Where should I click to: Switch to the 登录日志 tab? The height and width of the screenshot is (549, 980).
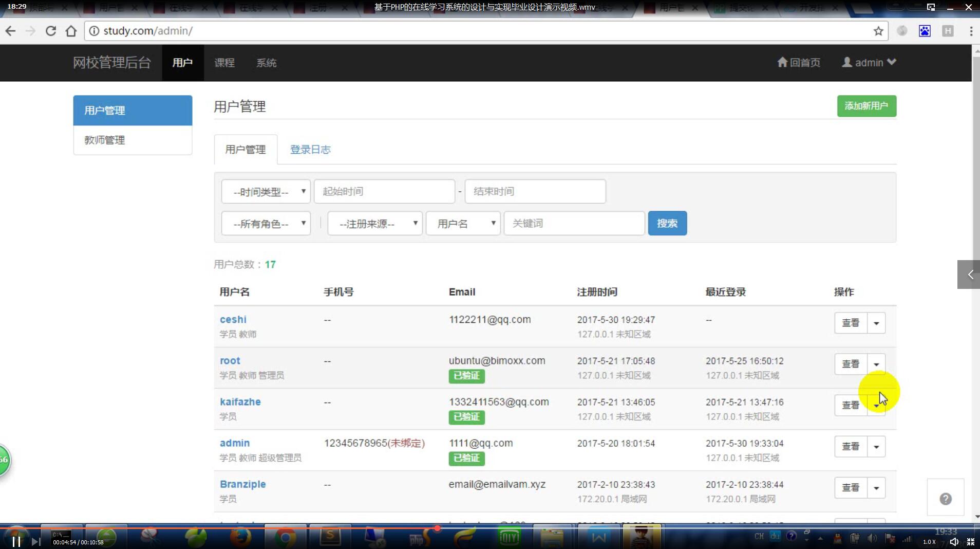[310, 150]
